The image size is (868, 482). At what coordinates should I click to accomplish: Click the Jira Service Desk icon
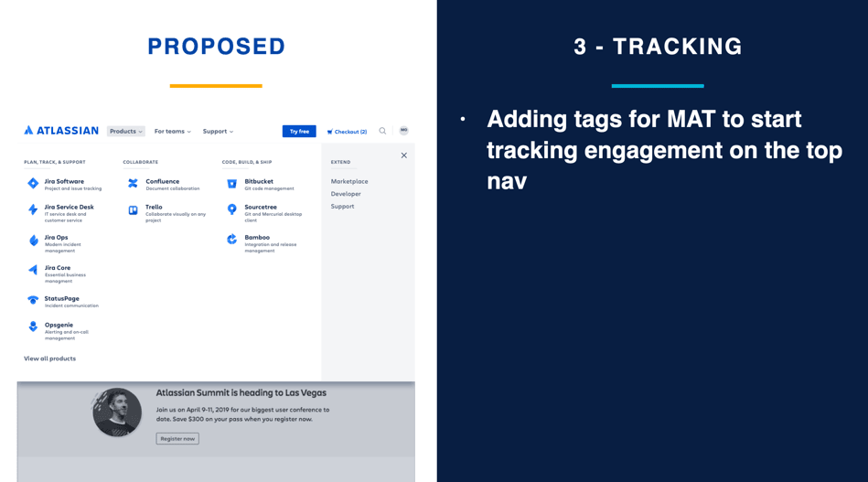pyautogui.click(x=33, y=210)
